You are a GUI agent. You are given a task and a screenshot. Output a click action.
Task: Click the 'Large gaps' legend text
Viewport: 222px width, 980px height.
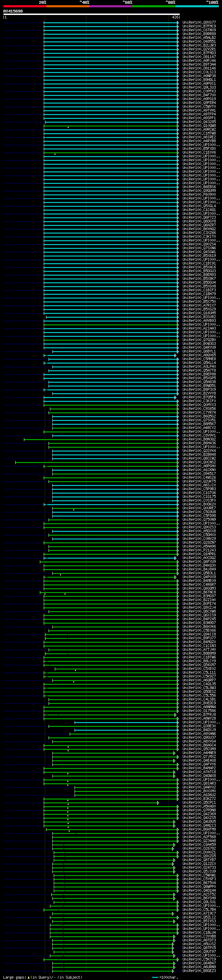coord(15,977)
